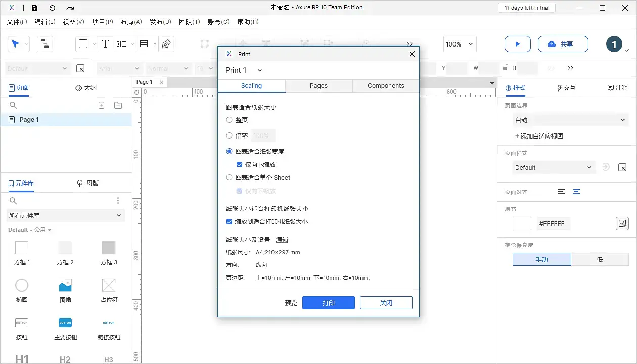This screenshot has width=637, height=364.
Task: Switch 视觉保真度 to 低
Action: 601,259
